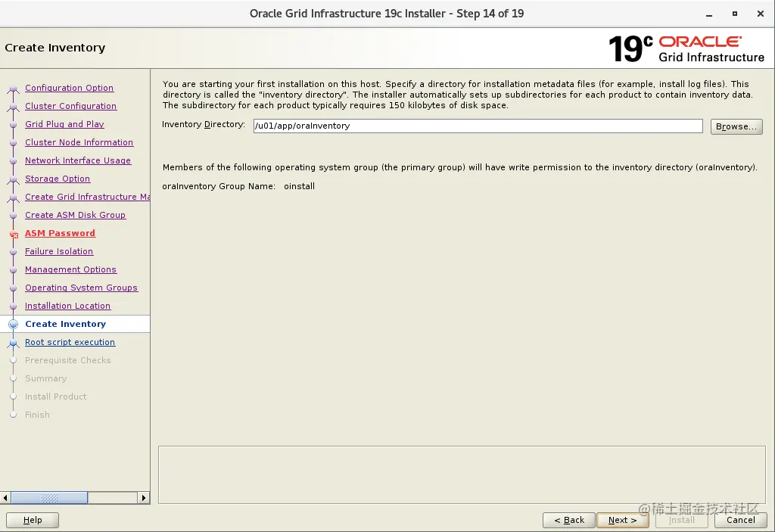Click the empty message area at bottom

pyautogui.click(x=462, y=474)
